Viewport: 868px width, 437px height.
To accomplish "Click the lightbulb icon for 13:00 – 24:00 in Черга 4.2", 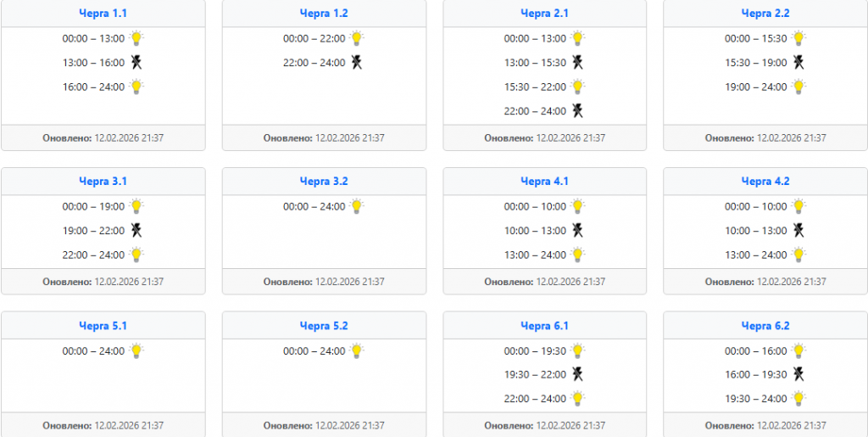I will [x=798, y=255].
